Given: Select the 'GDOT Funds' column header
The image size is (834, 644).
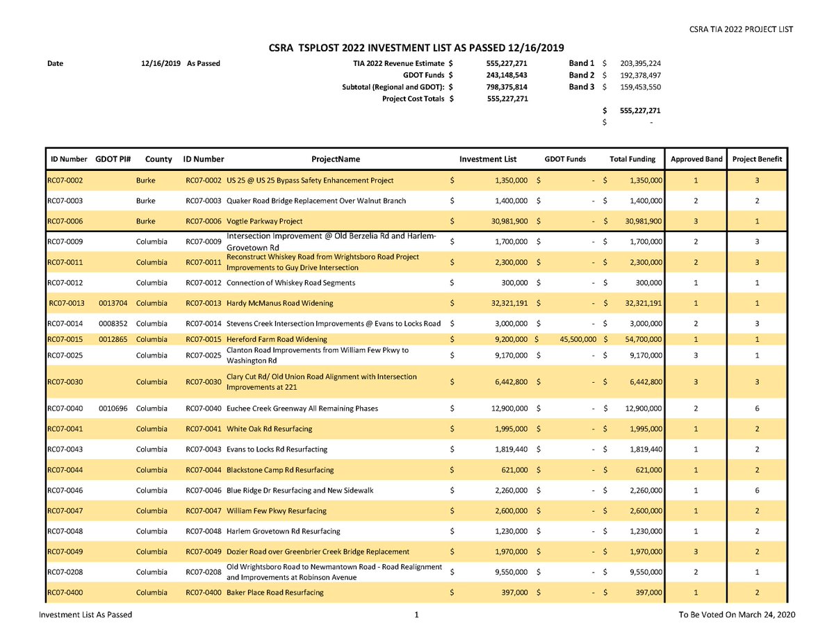Looking at the screenshot, I should (565, 159).
